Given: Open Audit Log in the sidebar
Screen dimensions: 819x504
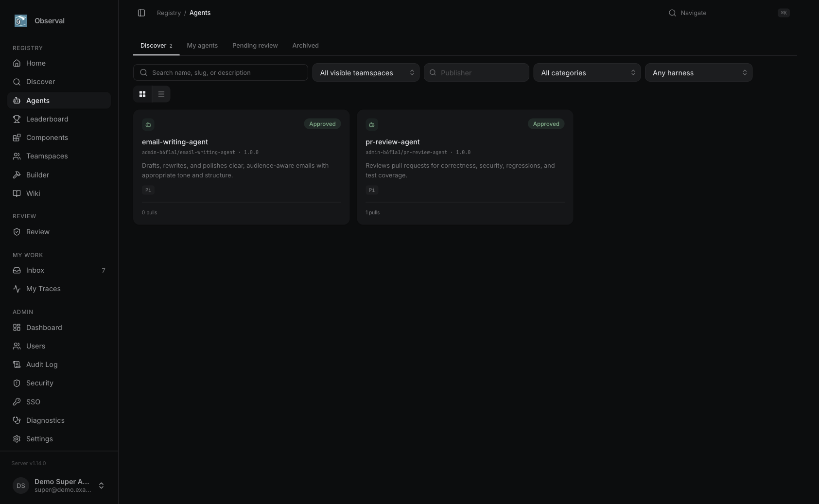Looking at the screenshot, I should [x=59, y=365].
